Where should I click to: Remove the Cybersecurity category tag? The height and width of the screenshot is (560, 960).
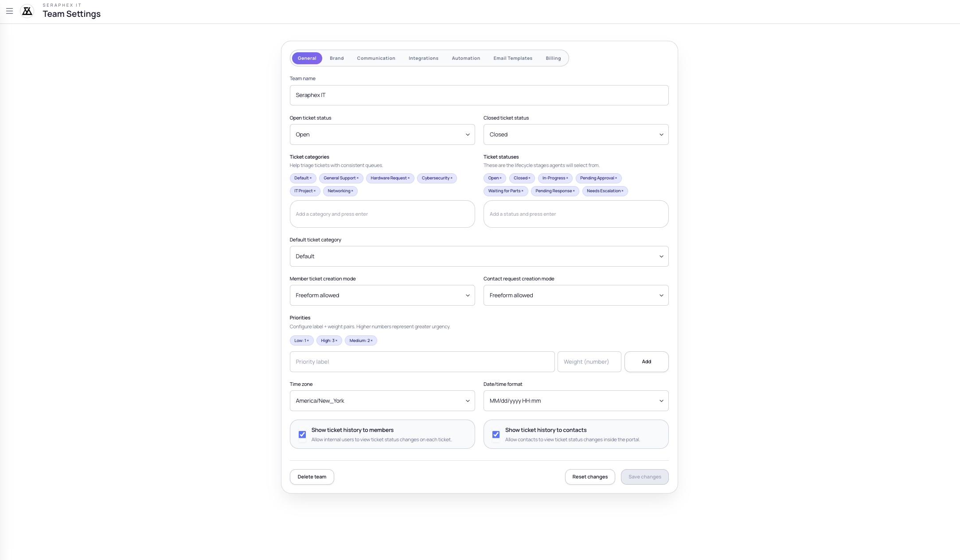[x=452, y=178]
